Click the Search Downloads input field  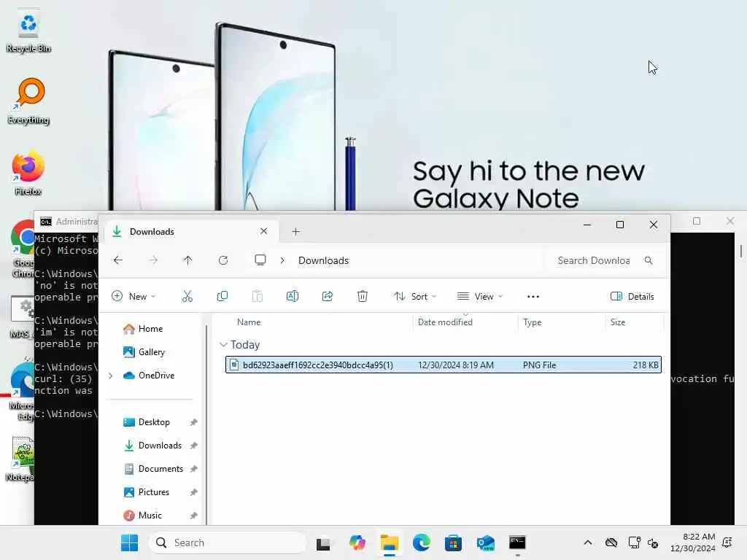(x=594, y=260)
